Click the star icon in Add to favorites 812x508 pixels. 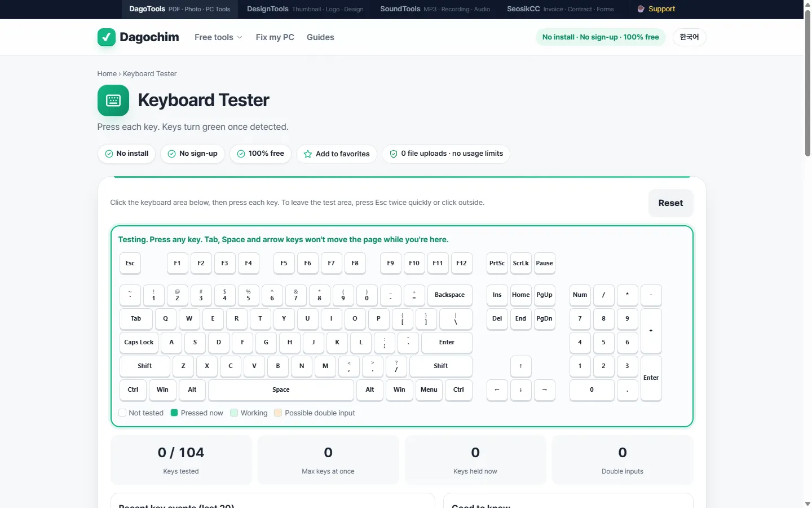pyautogui.click(x=308, y=154)
